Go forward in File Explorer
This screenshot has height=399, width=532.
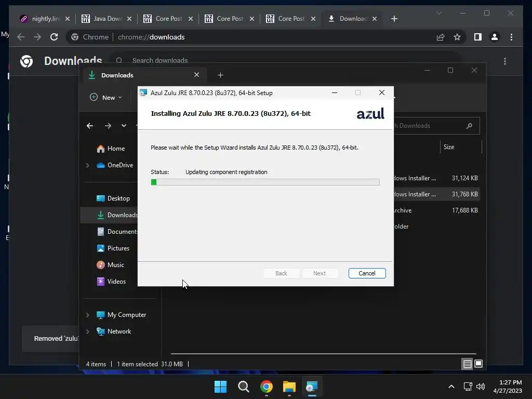pos(108,126)
